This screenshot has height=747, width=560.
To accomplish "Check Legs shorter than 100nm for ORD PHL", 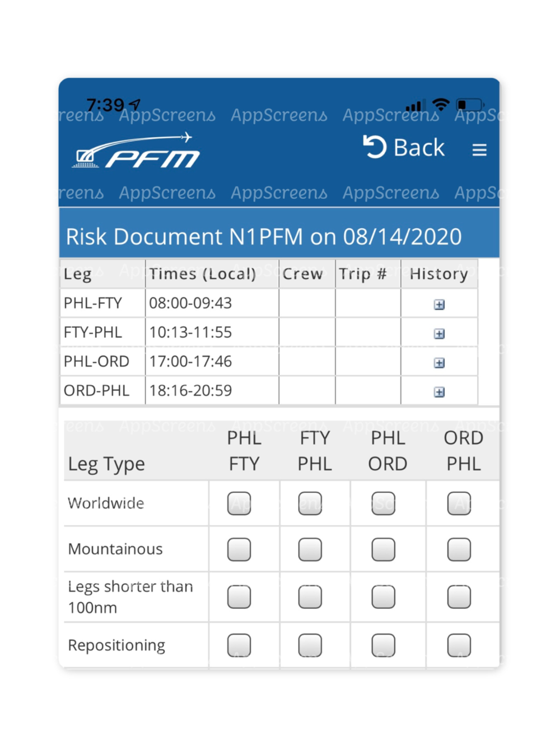I will coord(459,597).
